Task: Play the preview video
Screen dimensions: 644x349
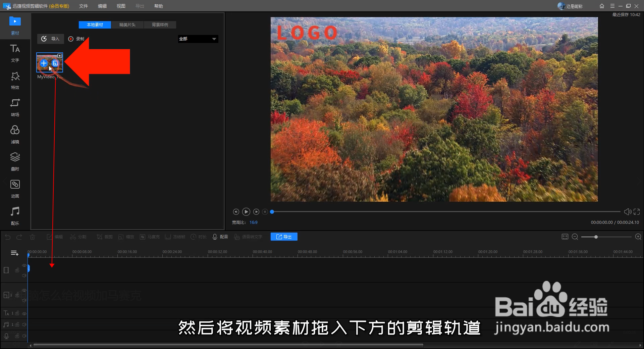Action: 246,212
